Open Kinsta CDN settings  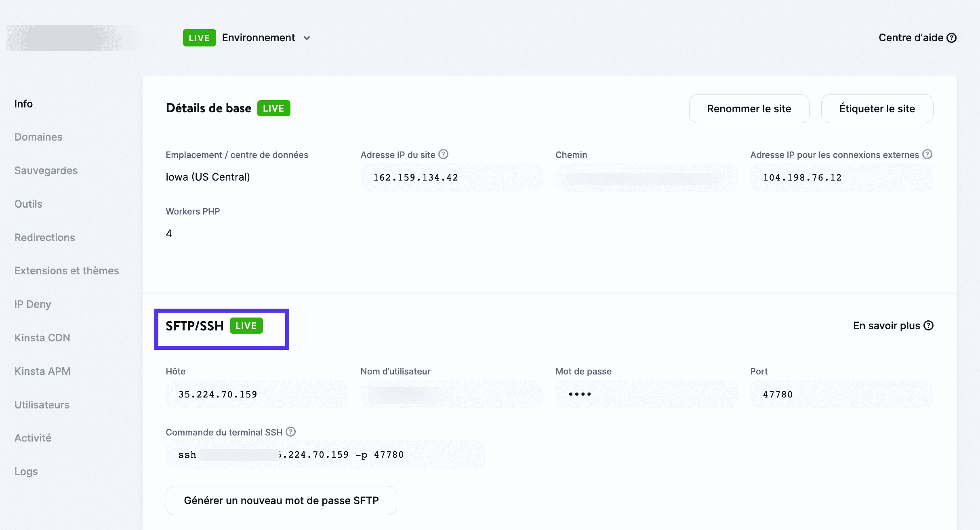point(42,337)
